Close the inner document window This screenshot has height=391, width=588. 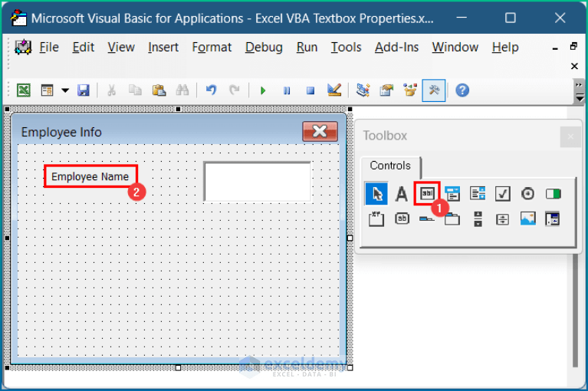574,67
